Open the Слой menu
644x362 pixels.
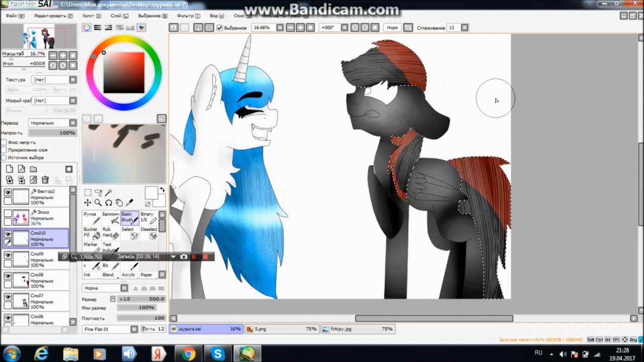[x=119, y=16]
